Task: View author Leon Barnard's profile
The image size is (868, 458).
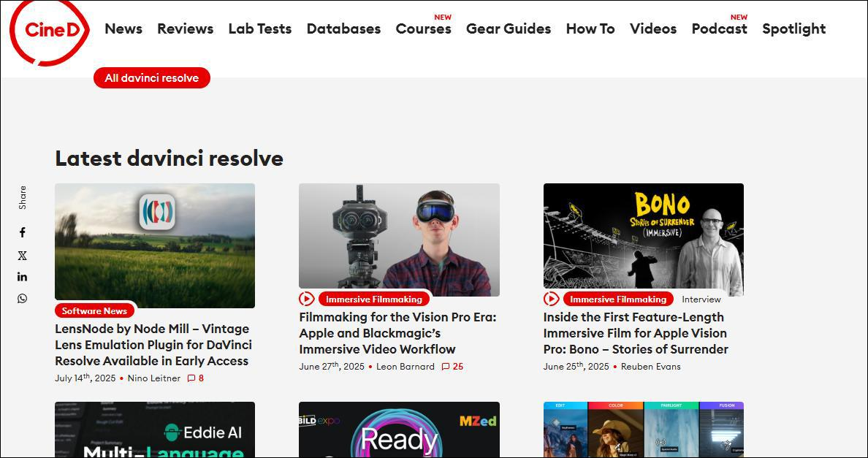Action: [406, 366]
